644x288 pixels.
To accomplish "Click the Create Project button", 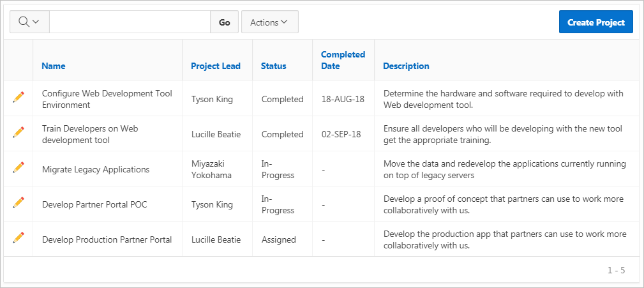I will pos(595,22).
